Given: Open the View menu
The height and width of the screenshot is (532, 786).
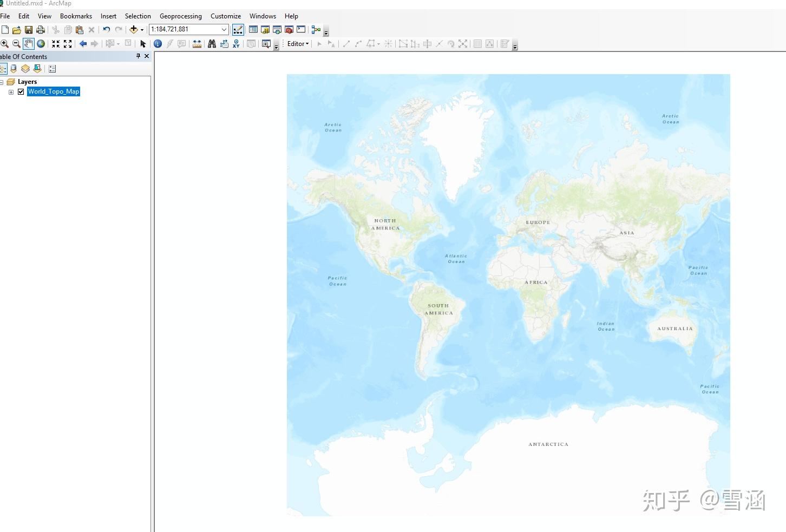Looking at the screenshot, I should [x=44, y=16].
